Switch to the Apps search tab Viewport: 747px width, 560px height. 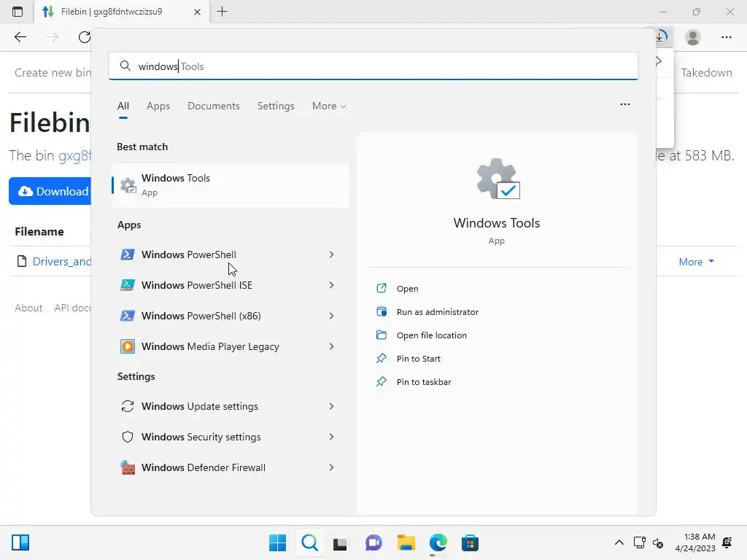pos(158,106)
